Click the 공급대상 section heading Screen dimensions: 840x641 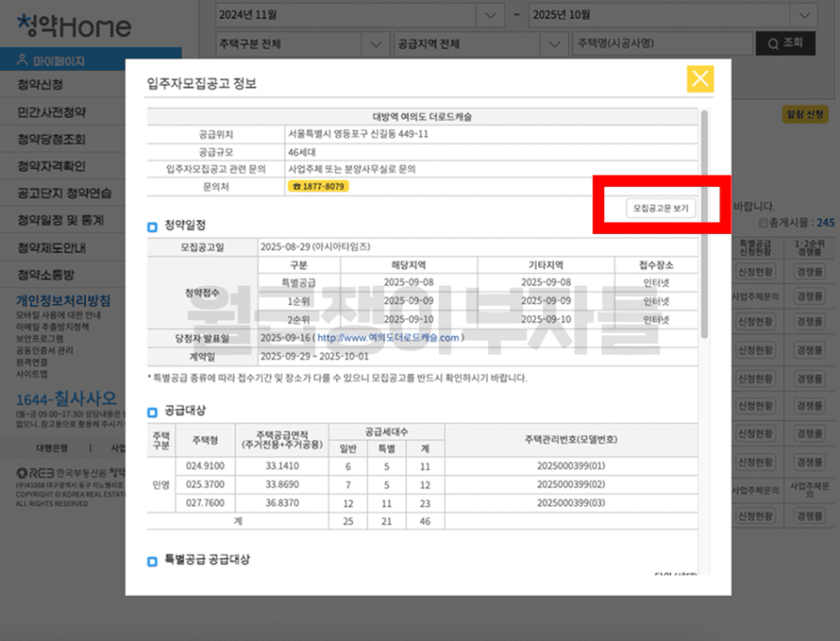point(185,410)
